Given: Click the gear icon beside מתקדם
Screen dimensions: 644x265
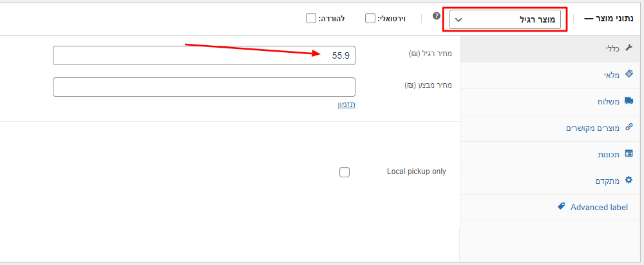Looking at the screenshot, I should [629, 181].
